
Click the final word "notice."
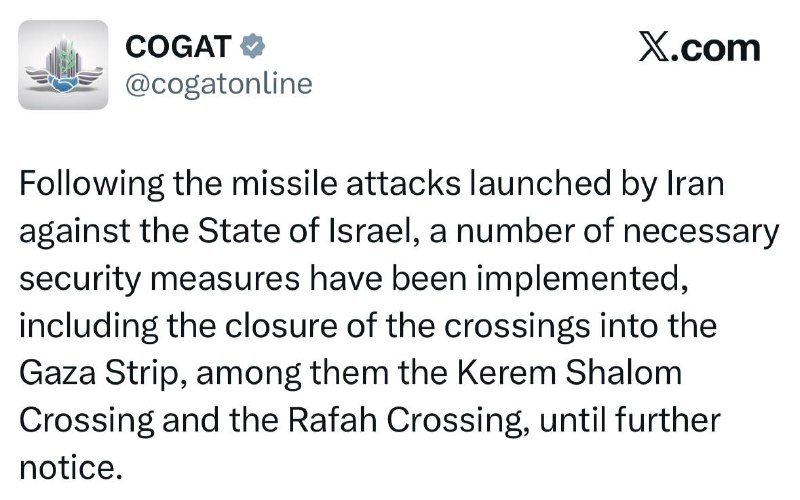coord(71,468)
